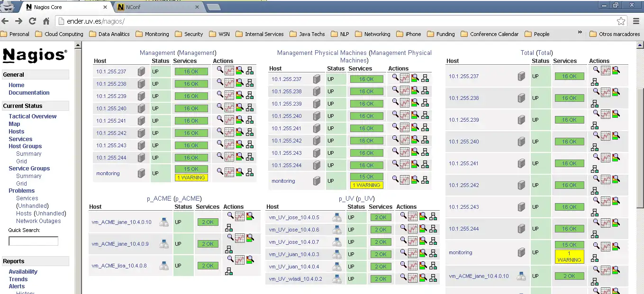Locate 10.1.255.242 on map in Total group
The width and height of the screenshot is (644, 294).
(595, 191)
